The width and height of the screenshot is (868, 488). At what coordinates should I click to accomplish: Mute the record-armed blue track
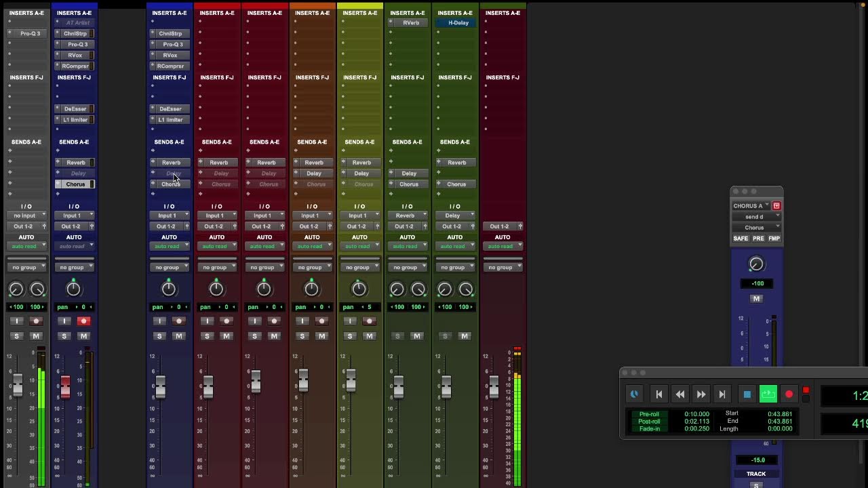[83, 336]
